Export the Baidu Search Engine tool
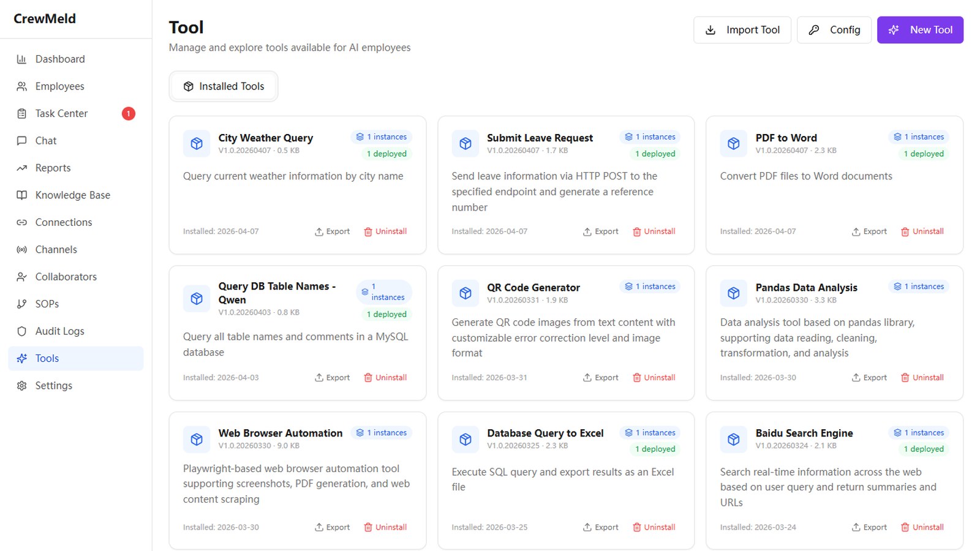The width and height of the screenshot is (980, 551). [x=870, y=527]
